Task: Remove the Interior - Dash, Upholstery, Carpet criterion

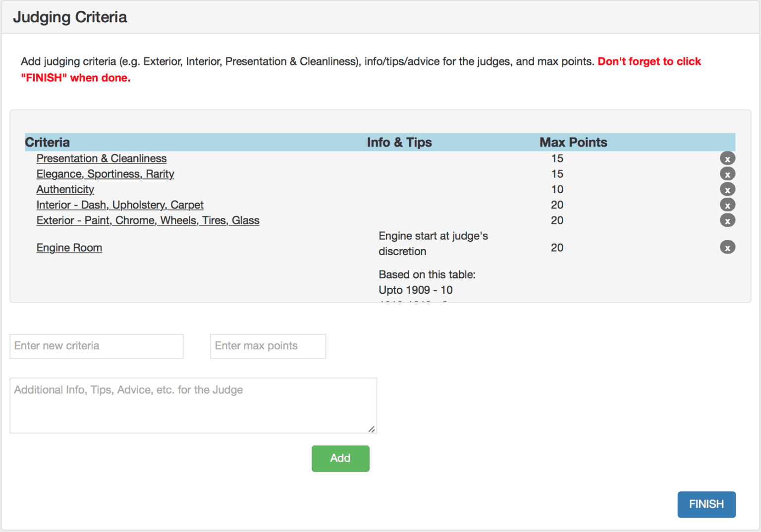Action: pyautogui.click(x=727, y=205)
